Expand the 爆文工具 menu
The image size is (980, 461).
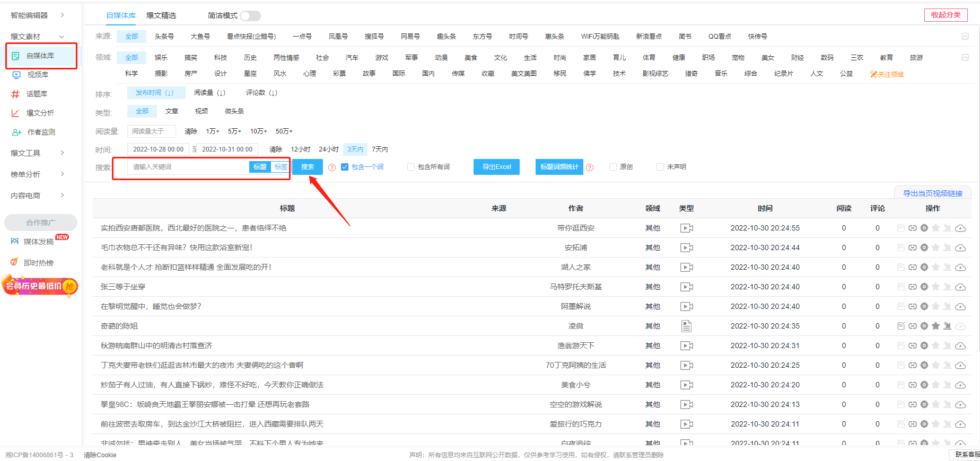pos(38,153)
